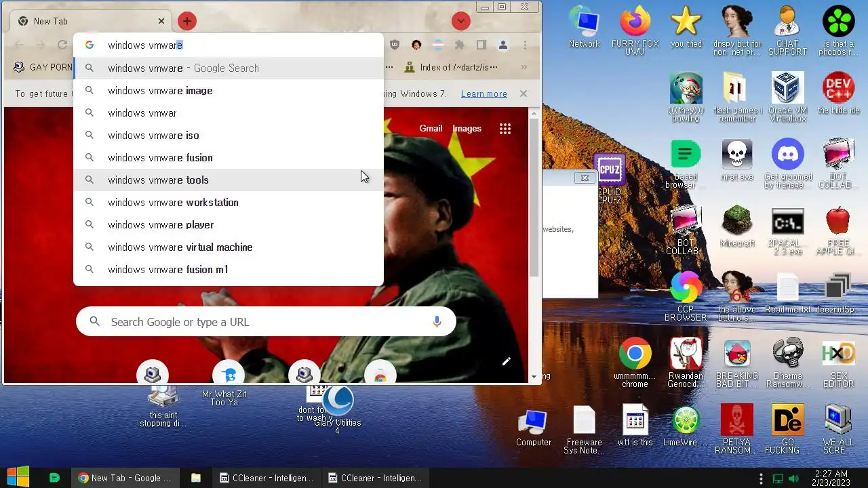Image resolution: width=868 pixels, height=488 pixels.
Task: Open 'the hilda ide' Dev-C++ icon
Action: pos(838,94)
